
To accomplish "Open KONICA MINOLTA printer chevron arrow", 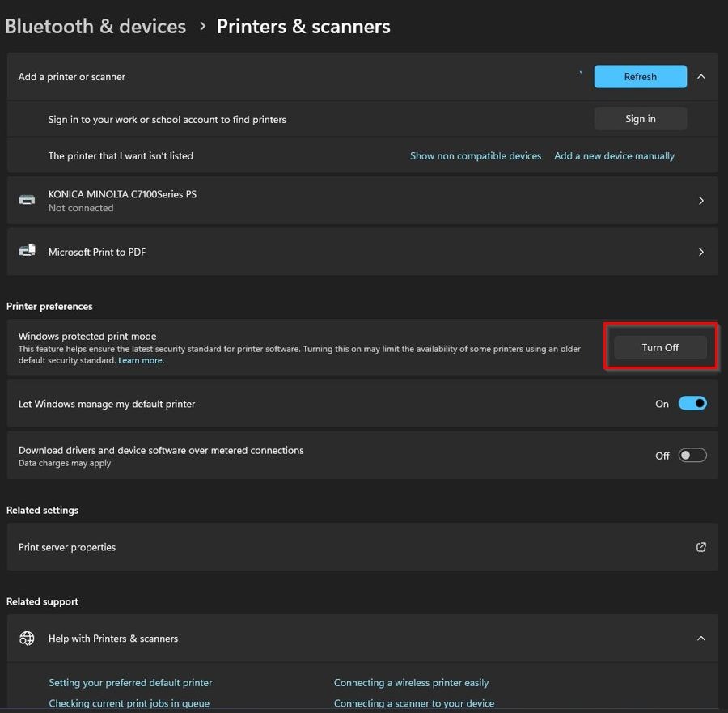I will 701,201.
